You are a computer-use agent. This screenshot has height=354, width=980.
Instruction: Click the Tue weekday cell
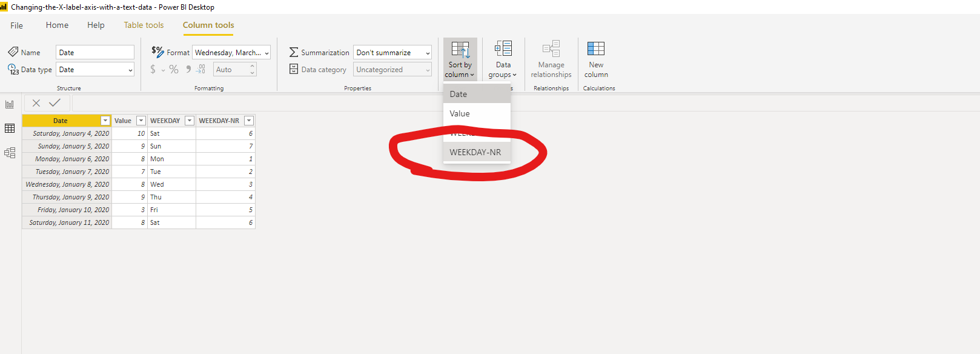pos(171,172)
